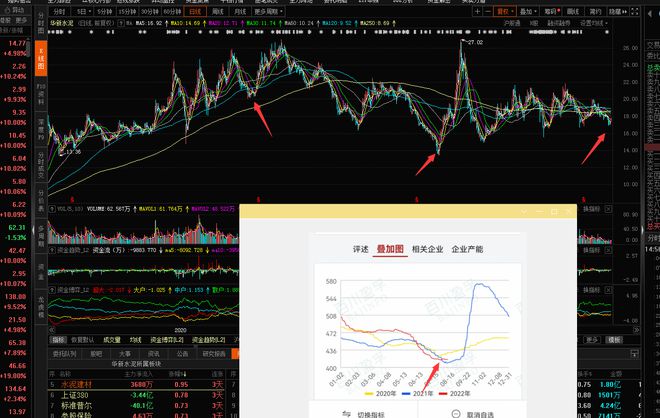Viewport: 660px width, 418px height.
Task: Click the MA settings icon beside 华新水泥
Action: [x=121, y=24]
